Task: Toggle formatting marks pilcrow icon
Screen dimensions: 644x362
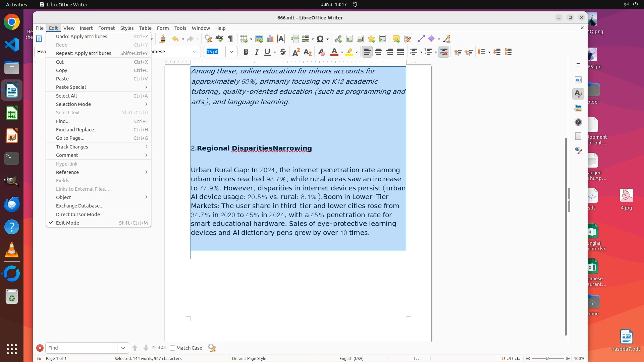Action: pyautogui.click(x=230, y=39)
